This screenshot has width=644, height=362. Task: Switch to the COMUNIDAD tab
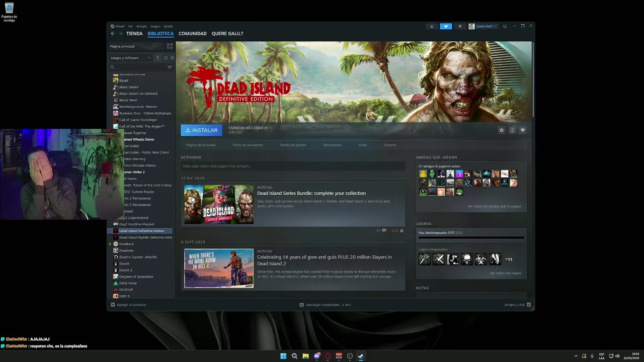tap(193, 34)
